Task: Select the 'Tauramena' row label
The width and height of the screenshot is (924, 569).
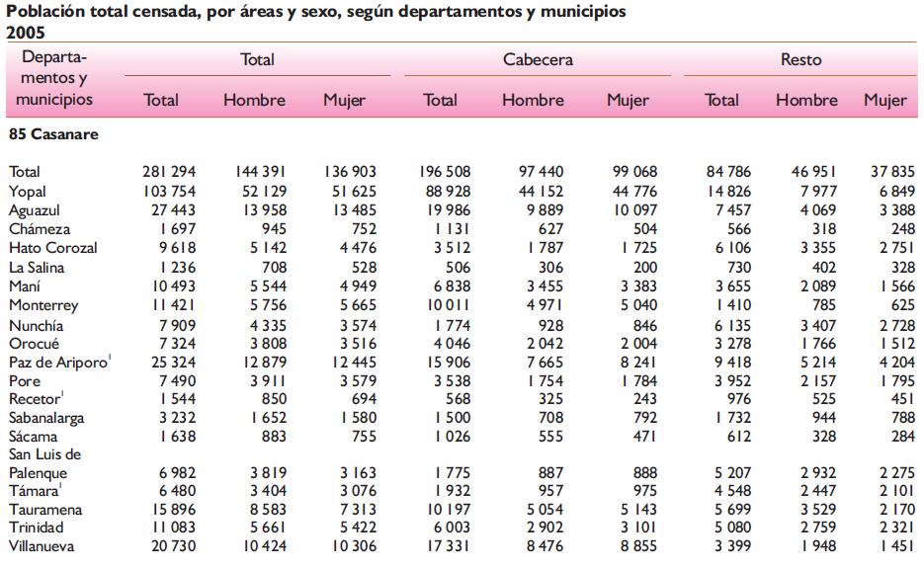Action: (45, 510)
